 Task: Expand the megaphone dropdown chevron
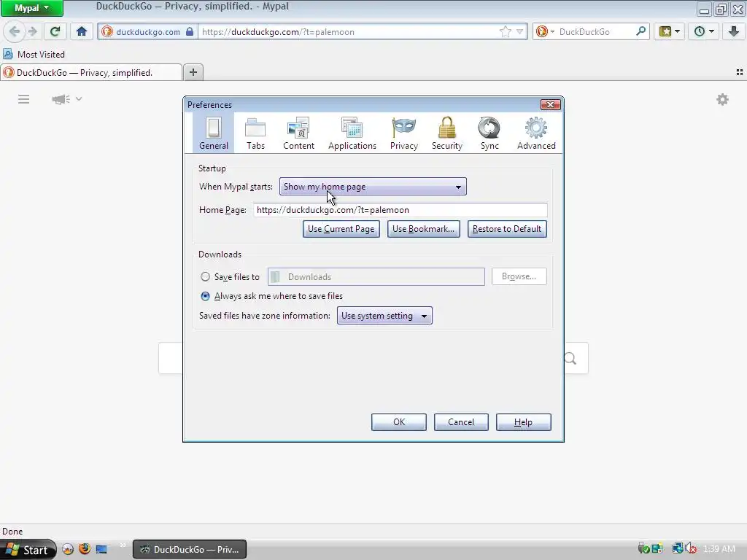coord(79,99)
